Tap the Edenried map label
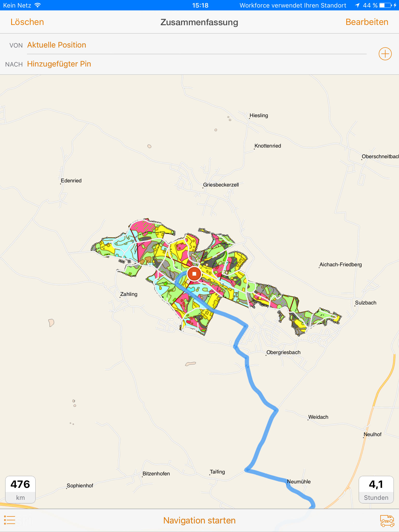The height and width of the screenshot is (532, 399). (71, 181)
